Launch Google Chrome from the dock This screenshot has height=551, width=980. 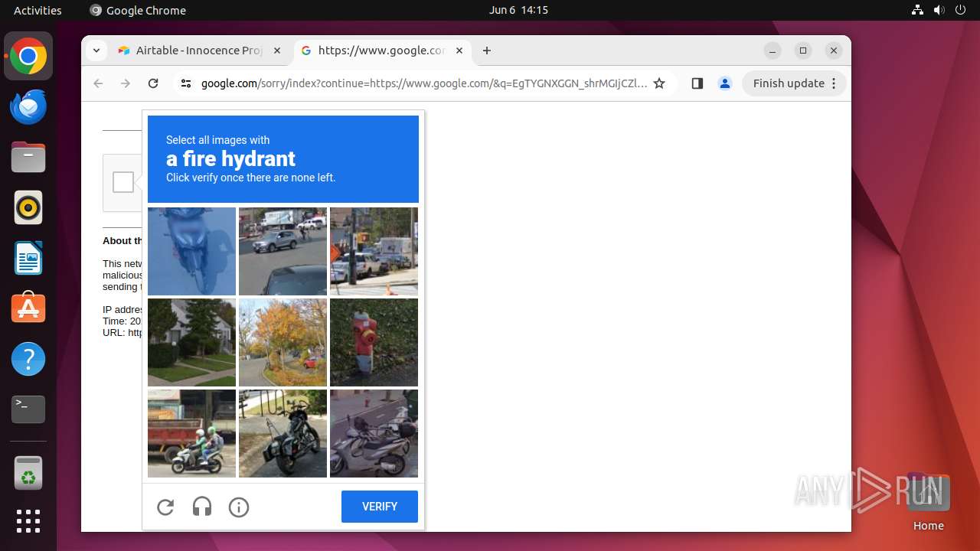click(28, 56)
